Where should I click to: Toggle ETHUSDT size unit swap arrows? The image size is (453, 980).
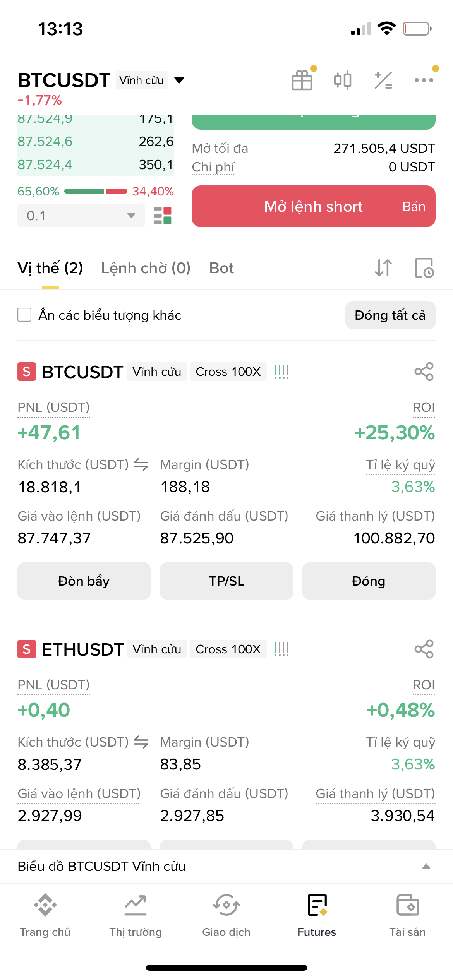pos(141,742)
